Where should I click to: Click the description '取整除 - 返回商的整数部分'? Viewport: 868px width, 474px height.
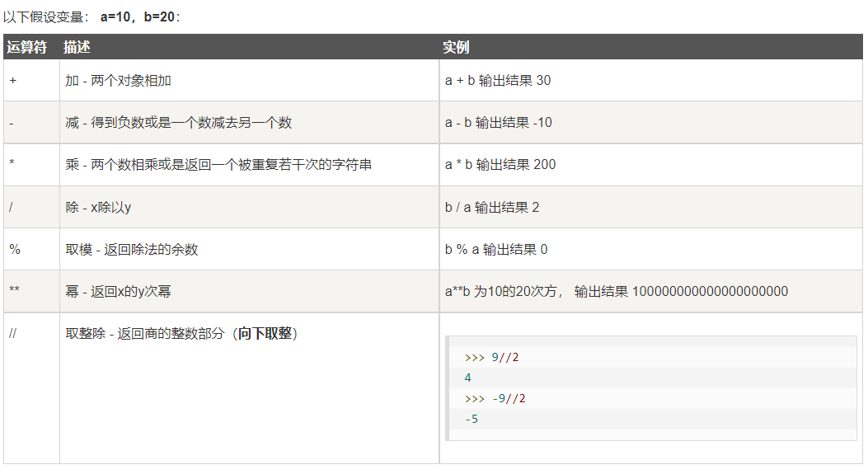click(x=145, y=333)
